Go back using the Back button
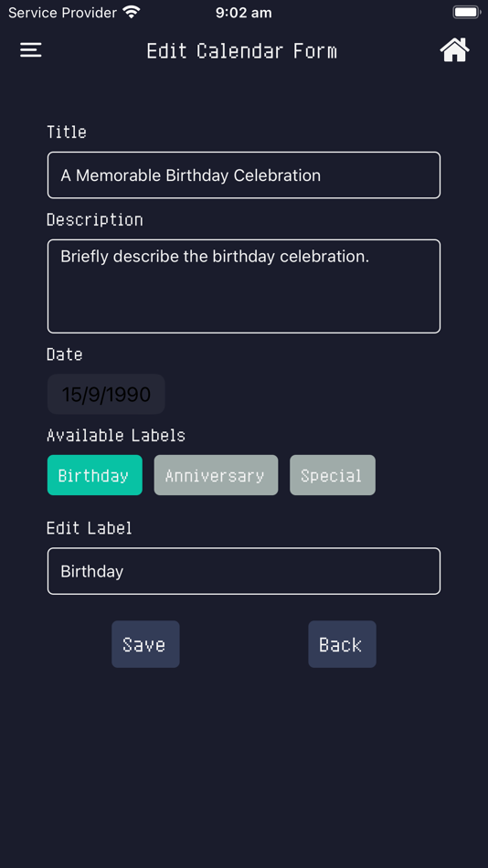Image resolution: width=488 pixels, height=868 pixels. tap(343, 644)
